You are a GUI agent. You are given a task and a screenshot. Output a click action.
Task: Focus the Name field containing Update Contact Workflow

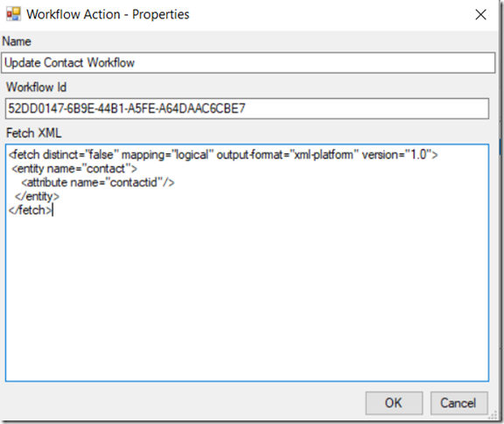coord(248,63)
